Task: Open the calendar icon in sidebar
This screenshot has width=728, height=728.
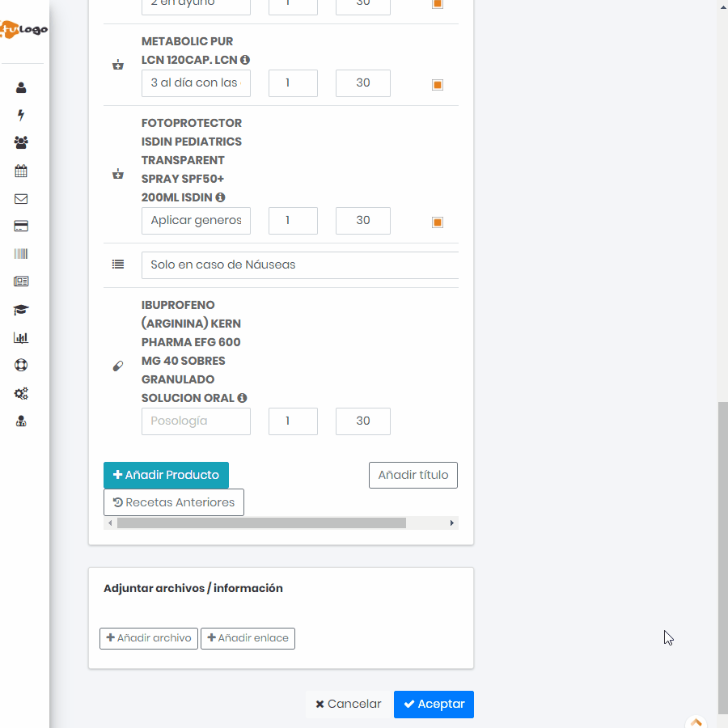Action: (x=21, y=171)
